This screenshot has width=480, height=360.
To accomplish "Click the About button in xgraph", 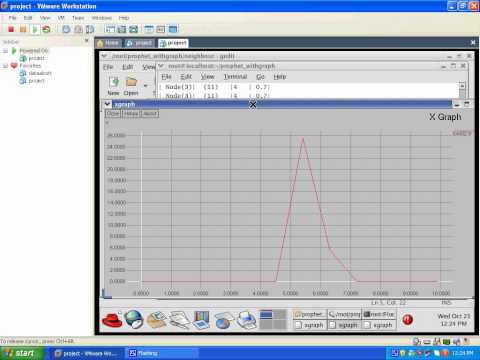I will point(149,114).
